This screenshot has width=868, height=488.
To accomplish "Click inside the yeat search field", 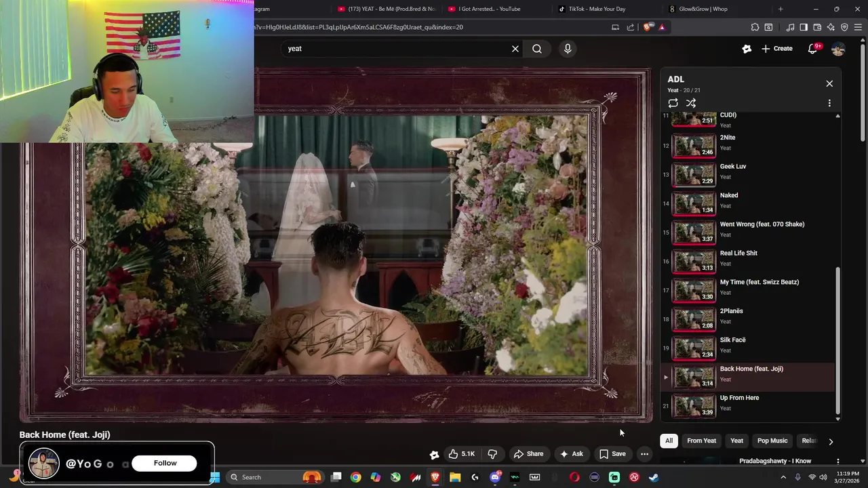I will tap(397, 49).
